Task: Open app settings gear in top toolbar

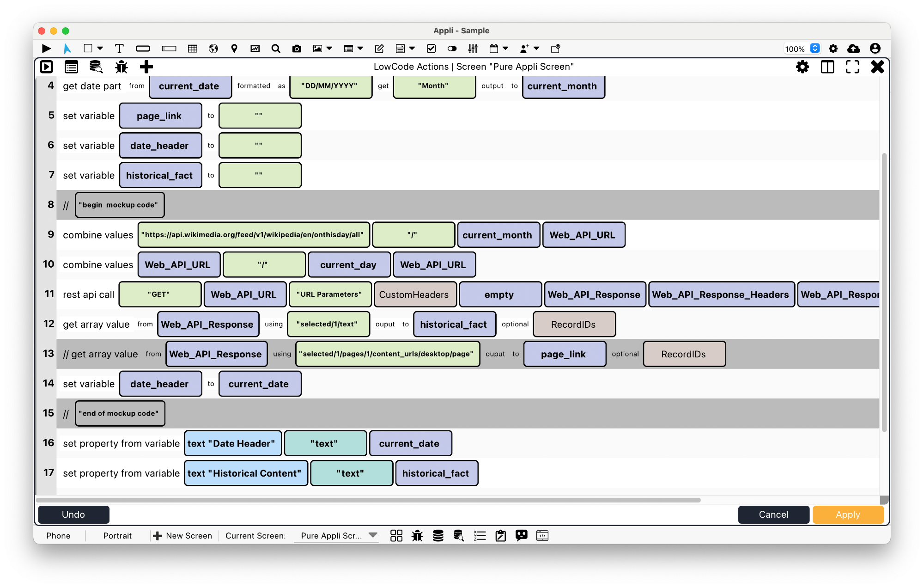Action: [833, 49]
